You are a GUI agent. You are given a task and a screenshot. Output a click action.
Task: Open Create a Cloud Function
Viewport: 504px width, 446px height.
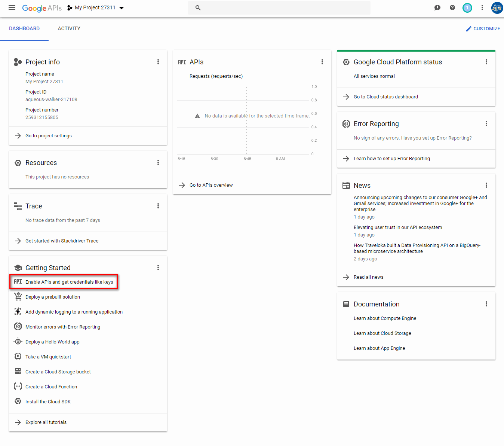(51, 387)
